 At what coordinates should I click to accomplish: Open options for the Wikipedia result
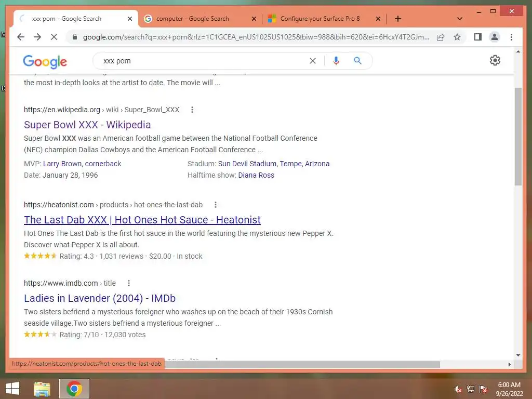[192, 110]
